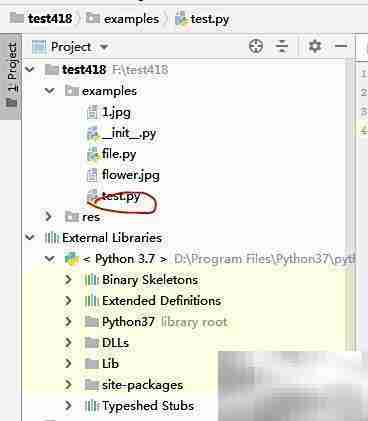Expand the site-packages folder

pos(68,384)
